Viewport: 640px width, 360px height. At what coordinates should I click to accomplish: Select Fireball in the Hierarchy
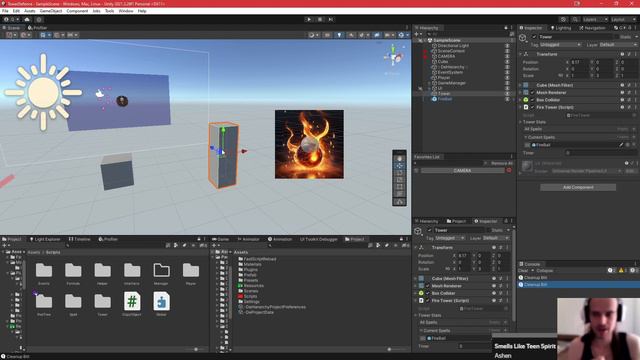pos(445,99)
